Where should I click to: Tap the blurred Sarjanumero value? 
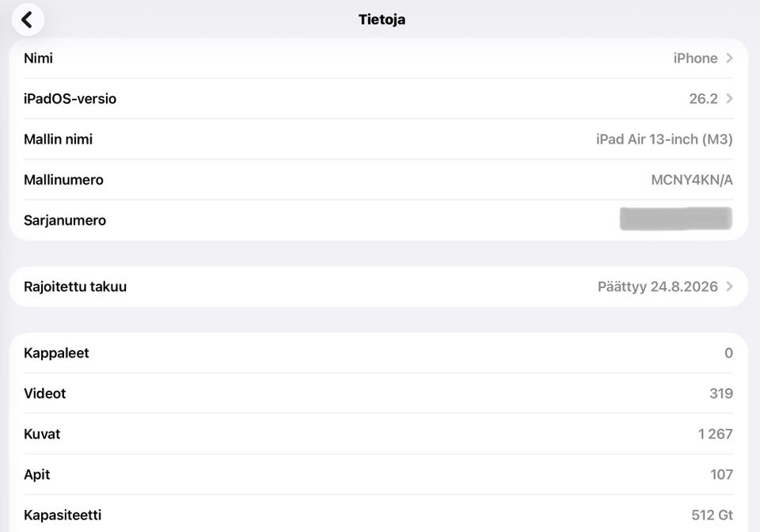click(675, 219)
